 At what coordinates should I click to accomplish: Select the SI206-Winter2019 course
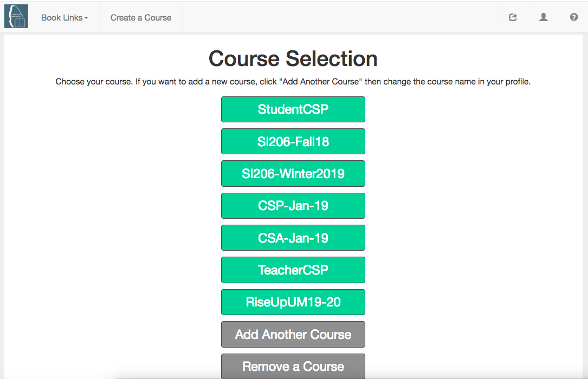pyautogui.click(x=293, y=174)
